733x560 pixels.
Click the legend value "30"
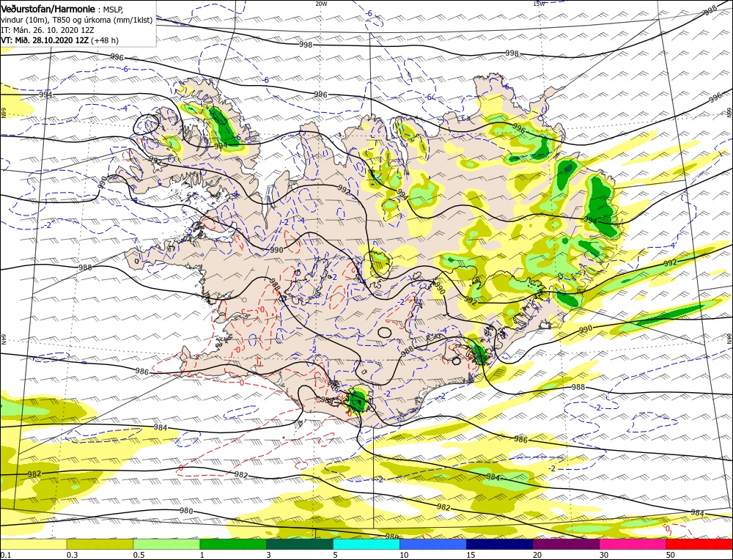click(605, 555)
